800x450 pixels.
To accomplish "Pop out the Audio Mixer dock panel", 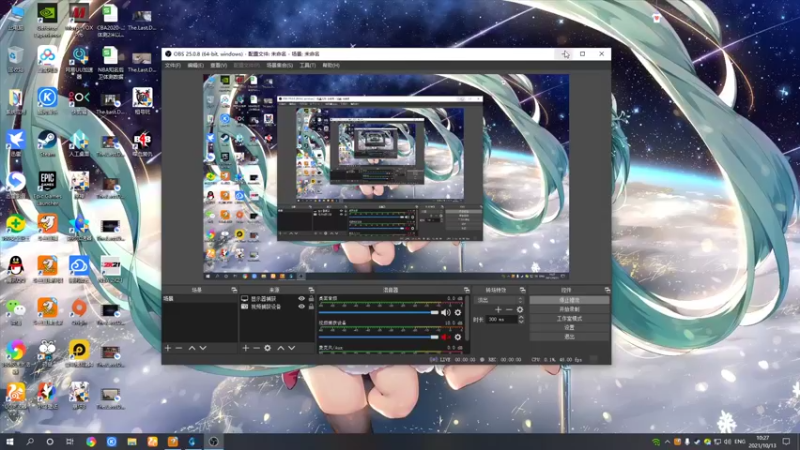I will click(x=466, y=290).
